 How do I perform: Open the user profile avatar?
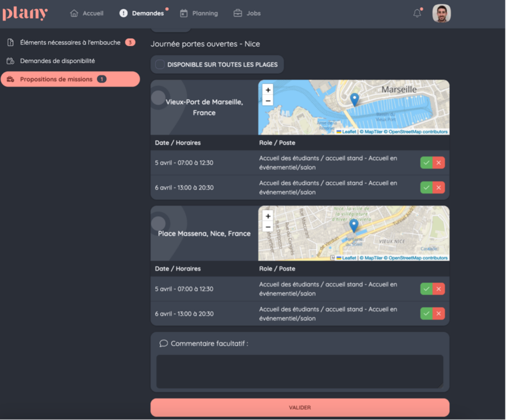point(441,13)
